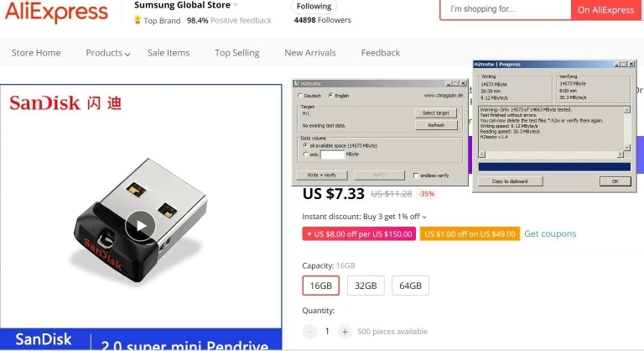Go to the Feedback tab
The width and height of the screenshot is (644, 351).
pyautogui.click(x=381, y=53)
